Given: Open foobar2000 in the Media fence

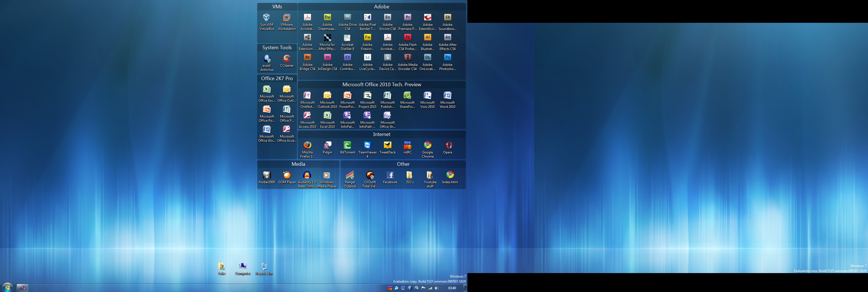Looking at the screenshot, I should [267, 175].
